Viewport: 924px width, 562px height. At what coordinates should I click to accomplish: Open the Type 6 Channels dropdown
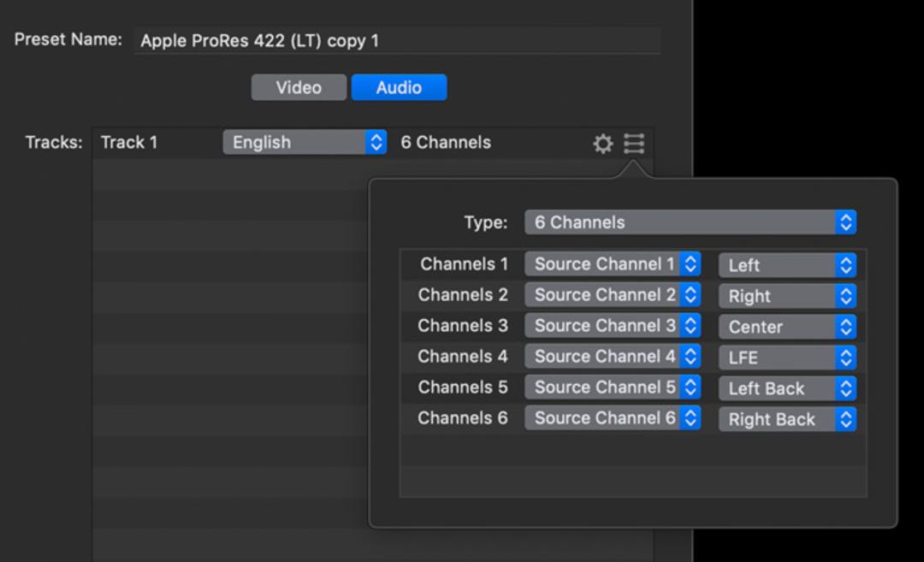click(690, 222)
